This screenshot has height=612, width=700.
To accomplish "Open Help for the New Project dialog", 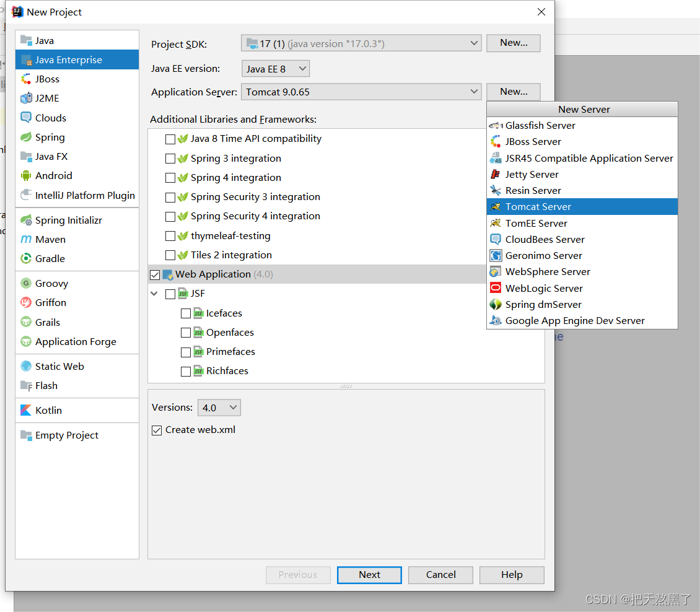I will click(512, 575).
